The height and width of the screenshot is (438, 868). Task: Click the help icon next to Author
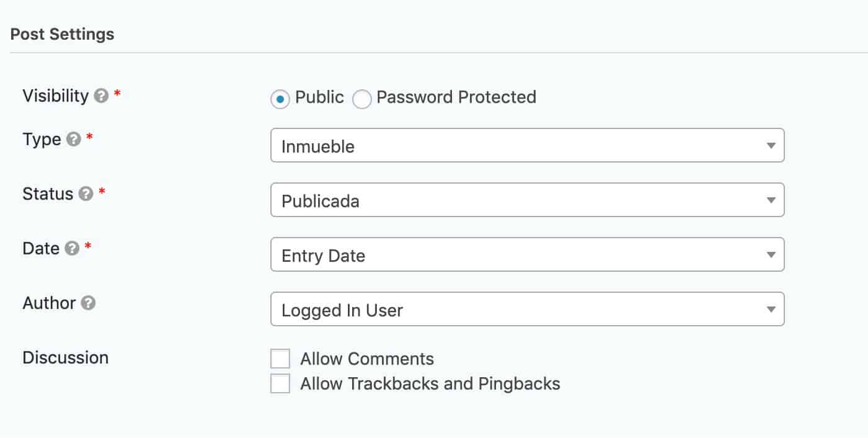[88, 304]
